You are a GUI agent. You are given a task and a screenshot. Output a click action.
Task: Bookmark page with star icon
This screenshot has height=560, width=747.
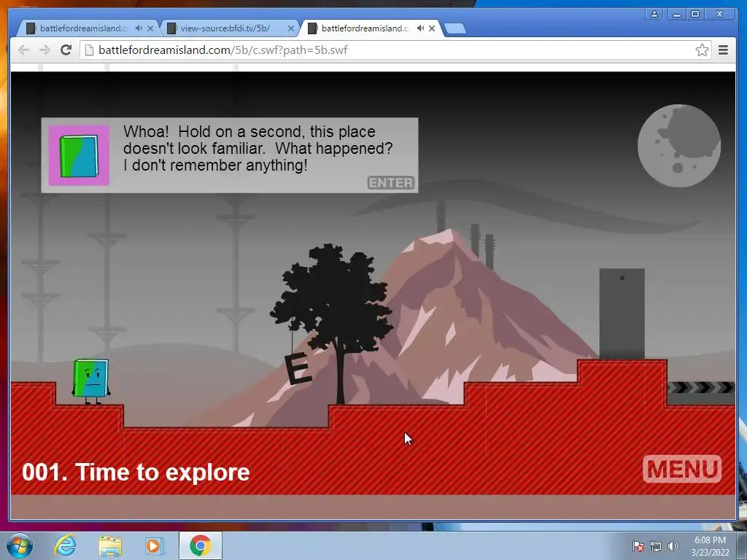pos(702,50)
